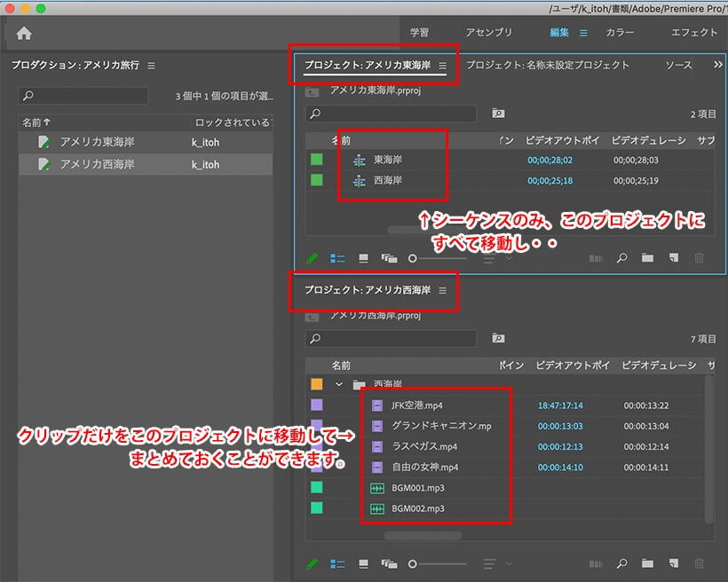
Task: Sort 西海岸 panel by ビデオデュレーション column
Action: click(x=659, y=366)
